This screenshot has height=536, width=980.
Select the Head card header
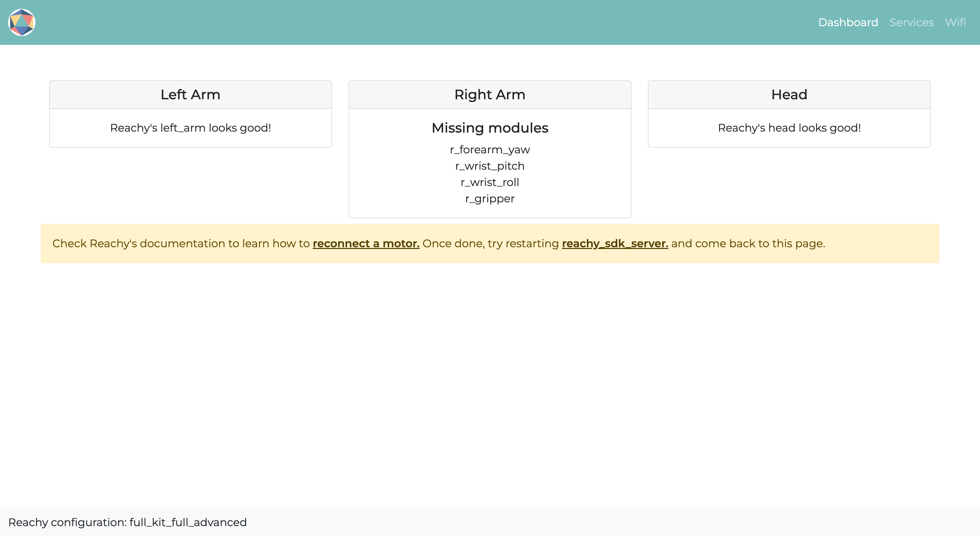click(789, 95)
